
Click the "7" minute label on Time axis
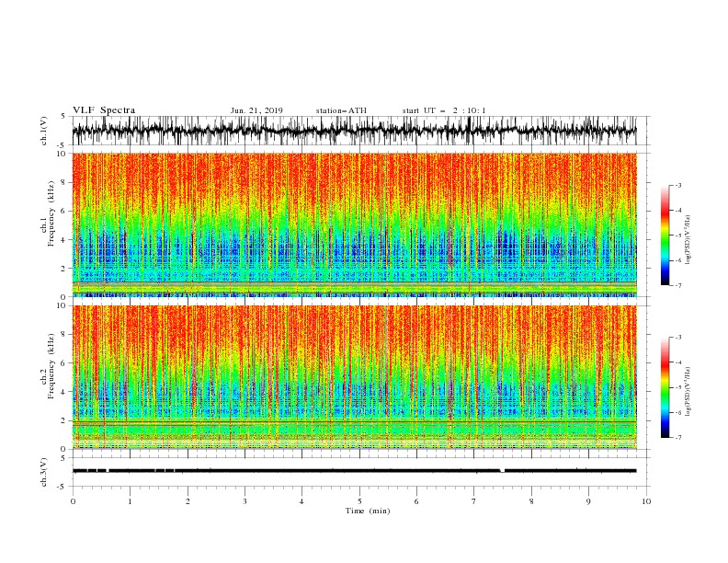(474, 501)
